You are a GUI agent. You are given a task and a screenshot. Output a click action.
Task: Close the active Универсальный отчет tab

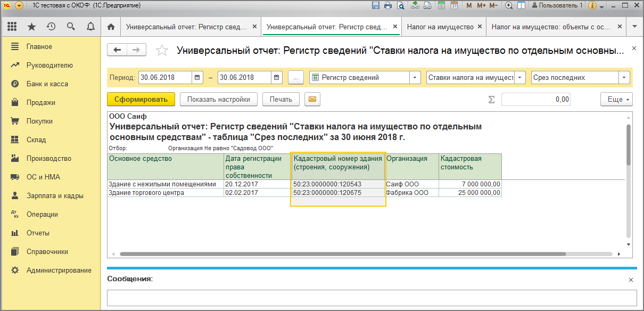pos(394,27)
